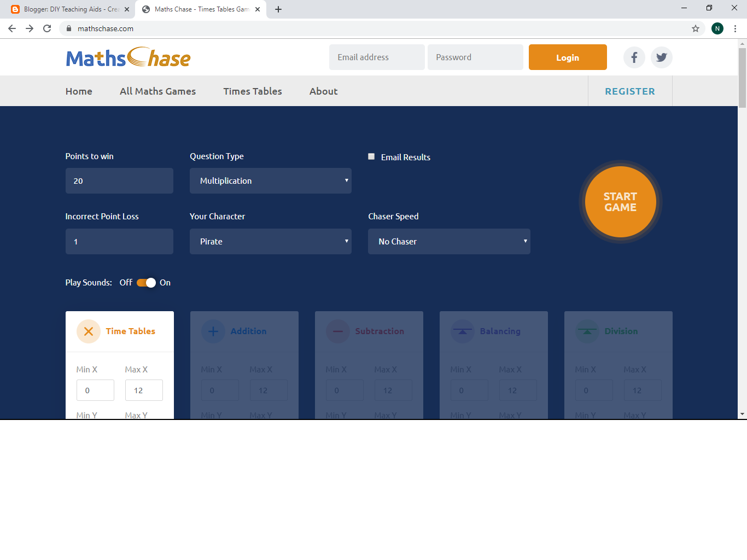
Task: Go to Home menu item
Action: tap(79, 91)
